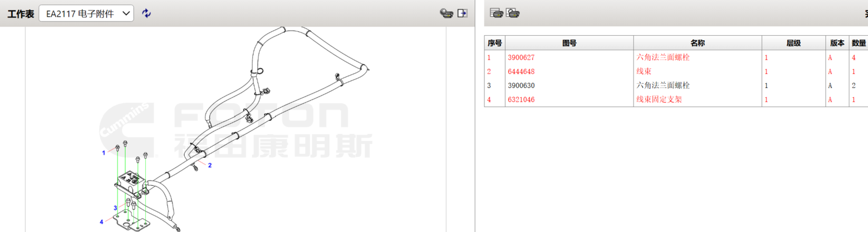Click the blue refresh arrows icon
The height and width of the screenshot is (232, 868).
click(146, 13)
